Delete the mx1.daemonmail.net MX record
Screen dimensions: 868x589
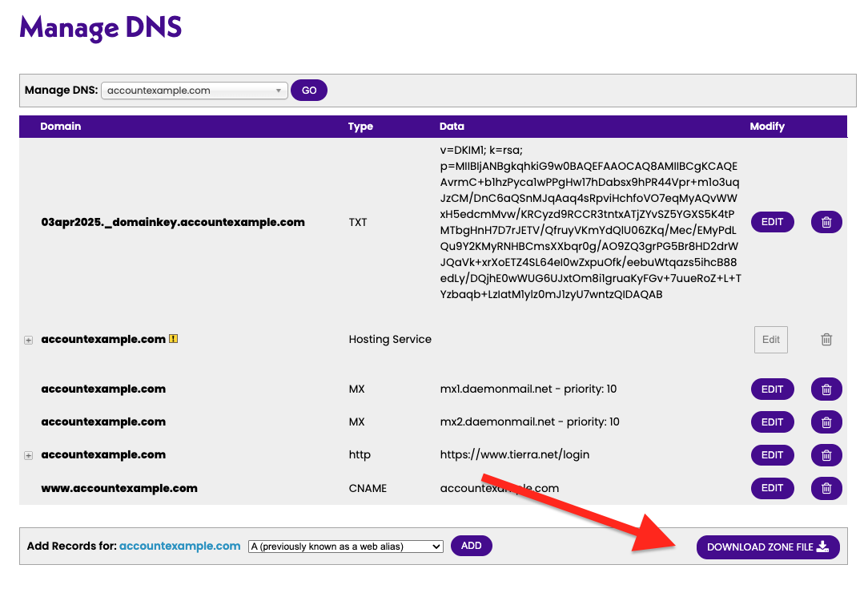tap(826, 389)
